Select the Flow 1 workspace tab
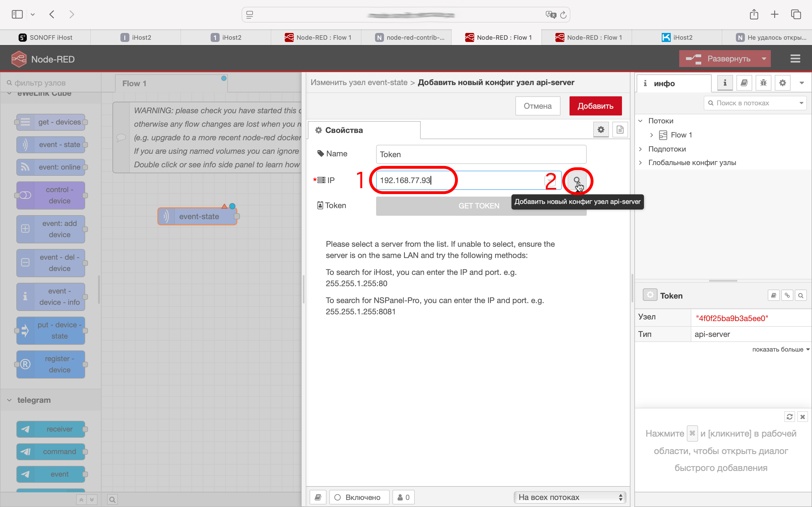 point(134,83)
